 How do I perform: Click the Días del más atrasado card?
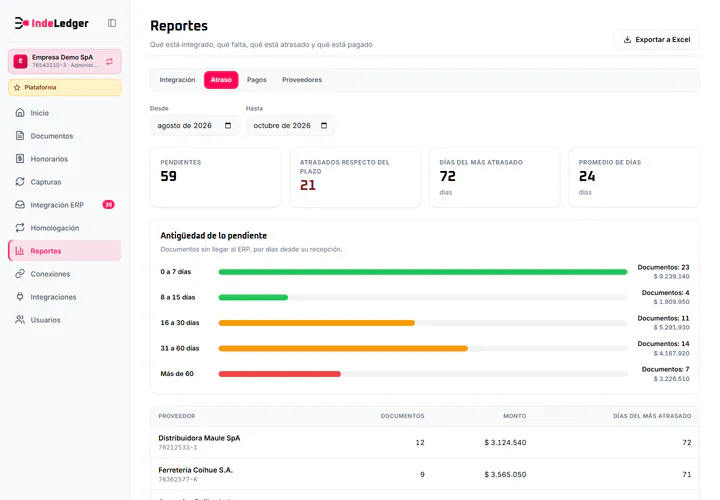click(495, 177)
